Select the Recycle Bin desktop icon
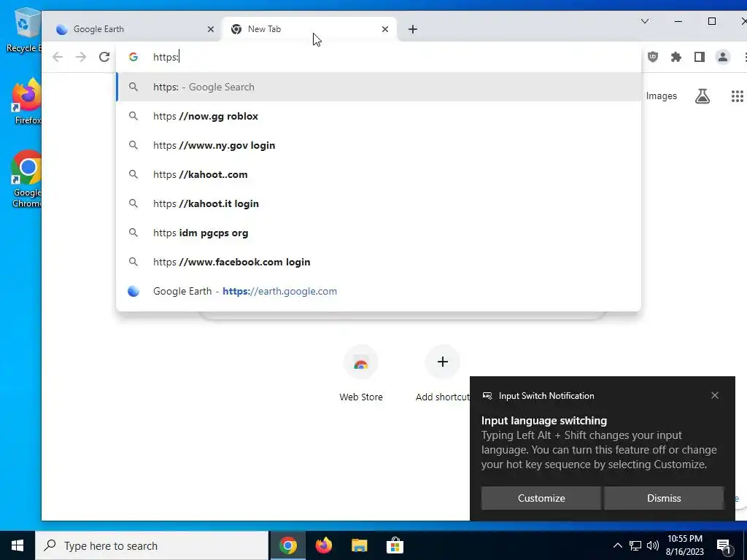The image size is (747, 560). (25, 29)
